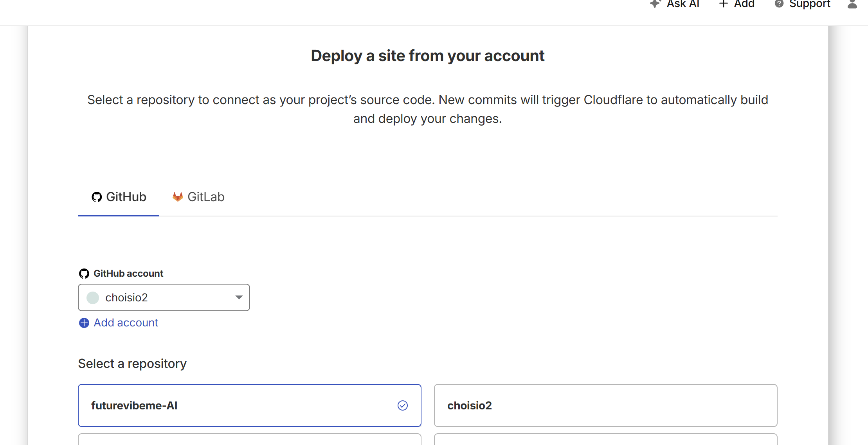Image resolution: width=868 pixels, height=445 pixels.
Task: Click the Ask AI sparkle icon
Action: 655,4
